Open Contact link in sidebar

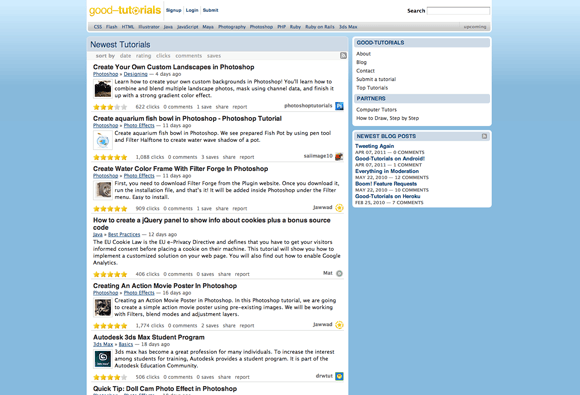coord(365,71)
